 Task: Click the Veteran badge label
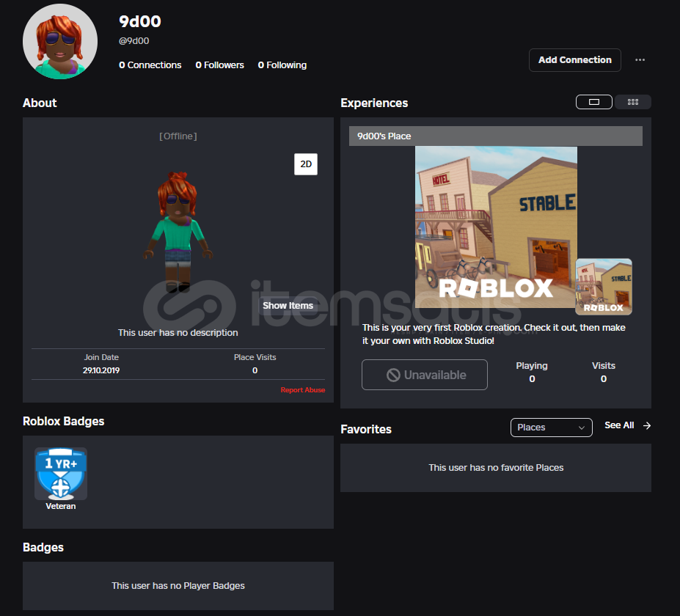click(61, 506)
